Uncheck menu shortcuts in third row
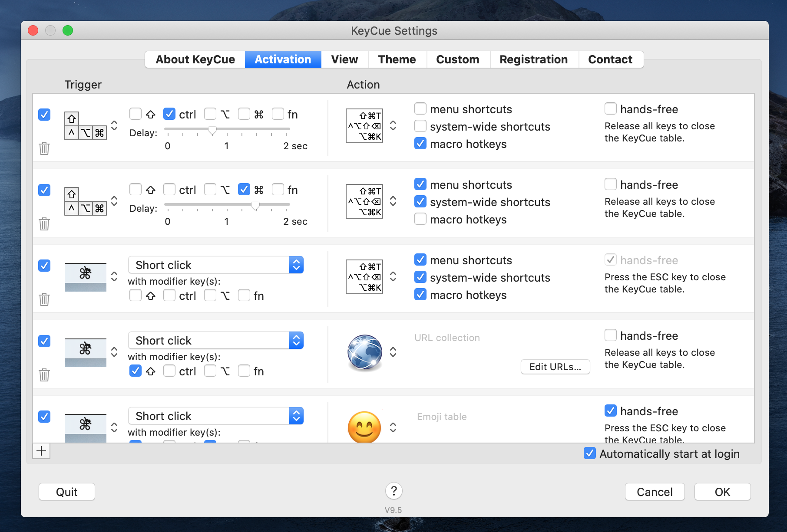Image resolution: width=787 pixels, height=532 pixels. point(420,259)
